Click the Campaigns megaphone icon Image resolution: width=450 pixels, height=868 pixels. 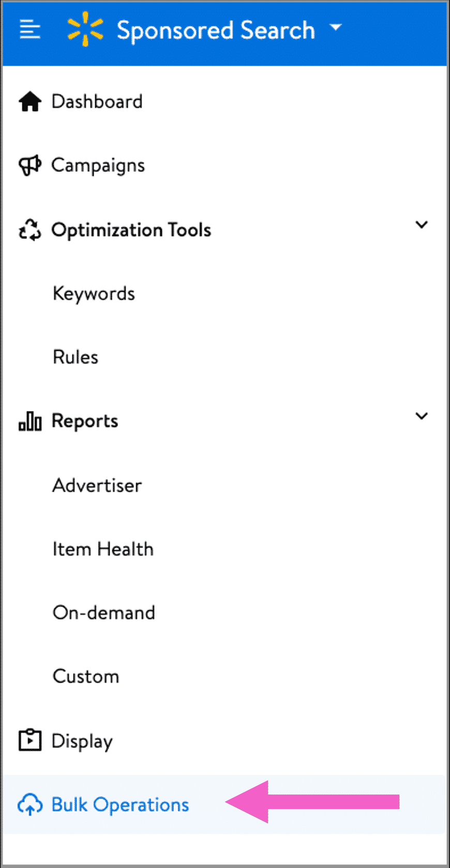point(30,166)
